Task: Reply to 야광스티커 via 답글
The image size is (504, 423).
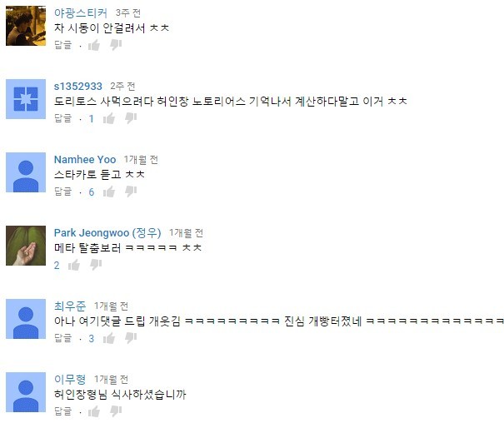Action: 63,45
